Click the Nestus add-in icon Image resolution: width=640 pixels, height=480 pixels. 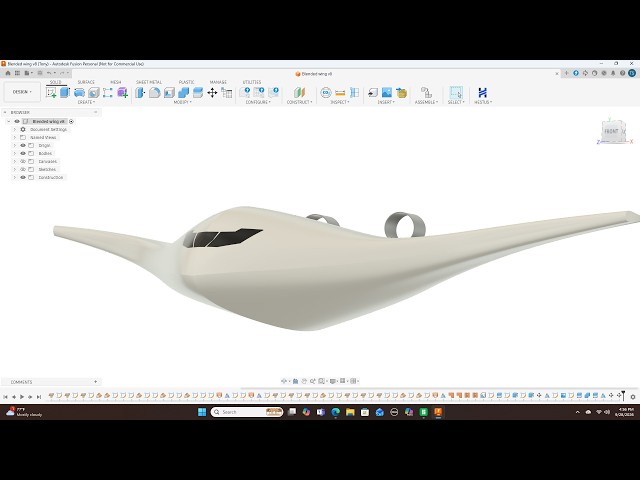pos(482,93)
